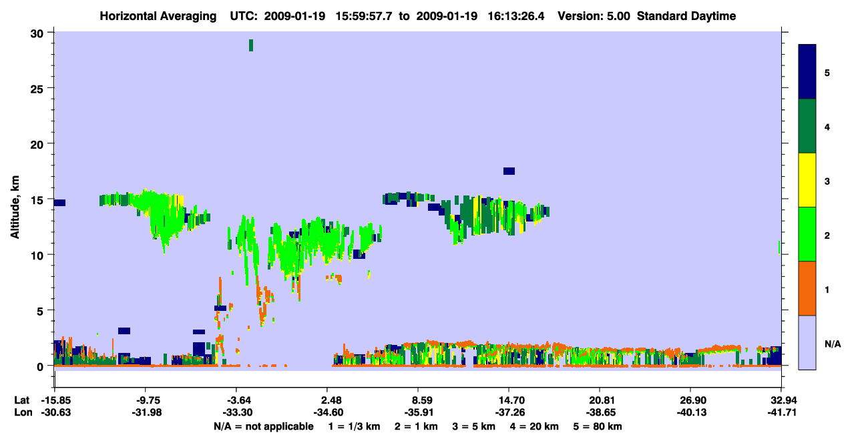Click the isolated blue block near 17.5 km altitude
Image resolution: width=868 pixels, height=445 pixels.
point(509,171)
